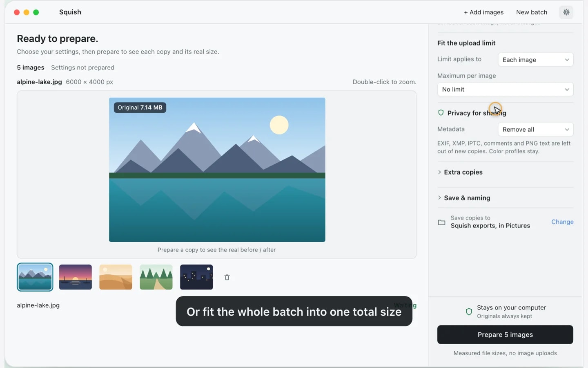Image resolution: width=588 pixels, height=368 pixels.
Task: Click the 5 images count label
Action: (31, 67)
